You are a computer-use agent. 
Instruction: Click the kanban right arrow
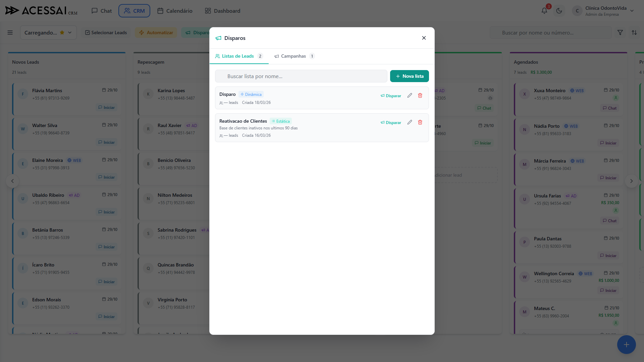[x=632, y=181]
